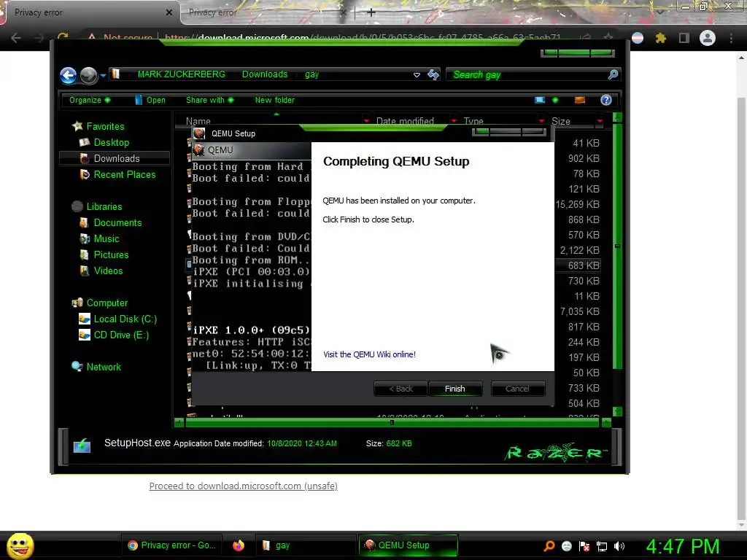Click the Chrome browser back arrow

[x=16, y=38]
